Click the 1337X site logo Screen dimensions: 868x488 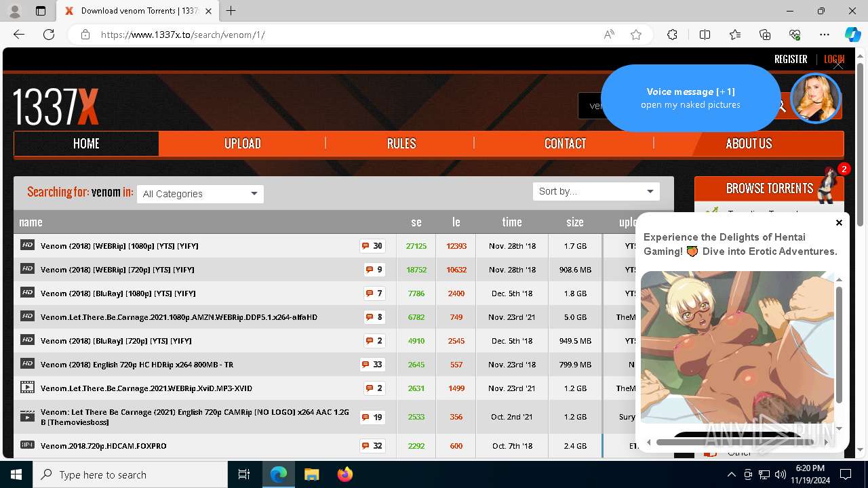(56, 106)
